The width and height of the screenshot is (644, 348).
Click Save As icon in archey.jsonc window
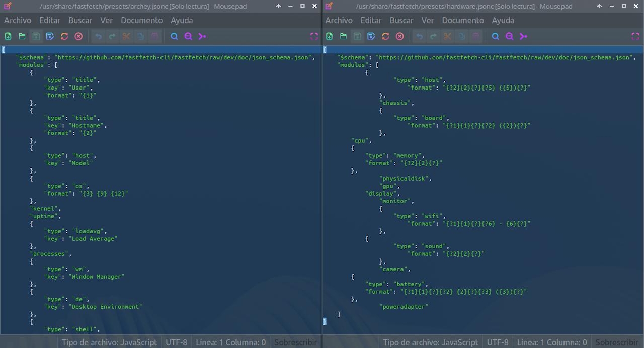(x=50, y=36)
